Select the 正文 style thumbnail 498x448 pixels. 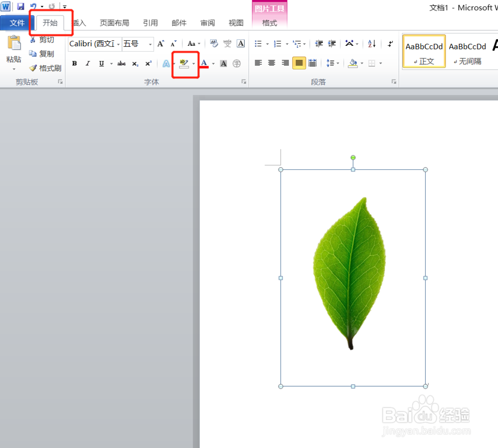424,51
